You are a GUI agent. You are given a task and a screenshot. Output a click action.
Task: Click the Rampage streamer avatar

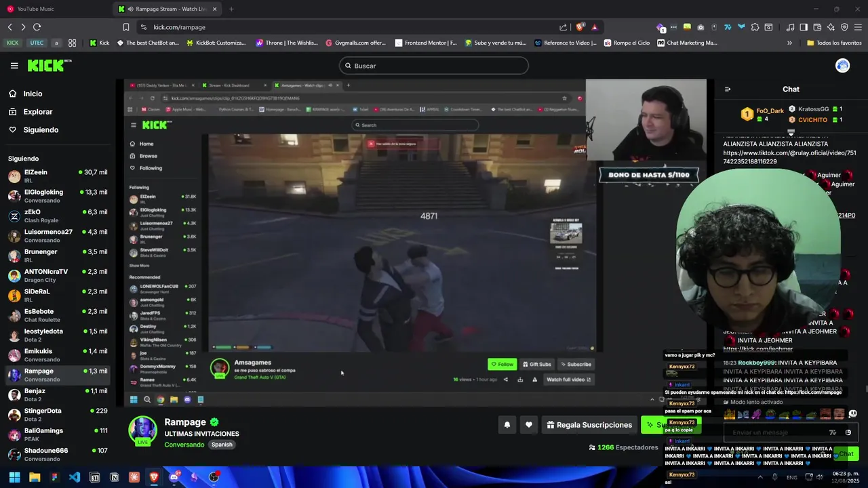coord(142,430)
